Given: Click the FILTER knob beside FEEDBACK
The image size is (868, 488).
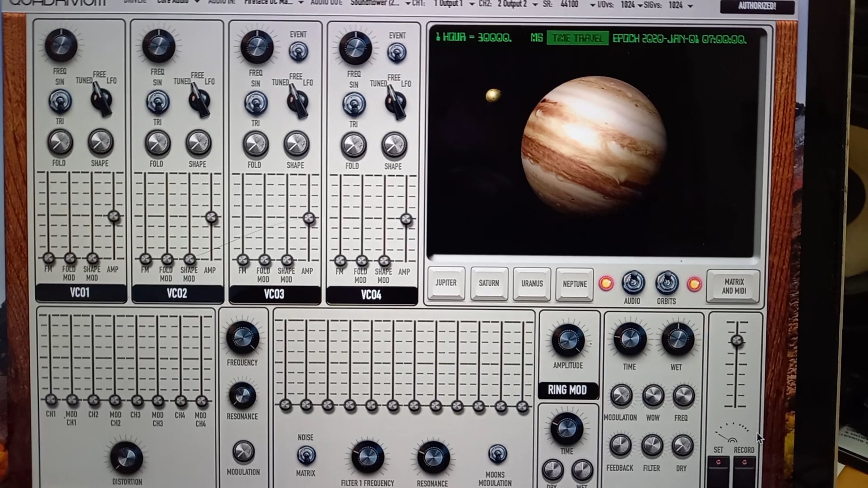Looking at the screenshot, I should pyautogui.click(x=652, y=446).
